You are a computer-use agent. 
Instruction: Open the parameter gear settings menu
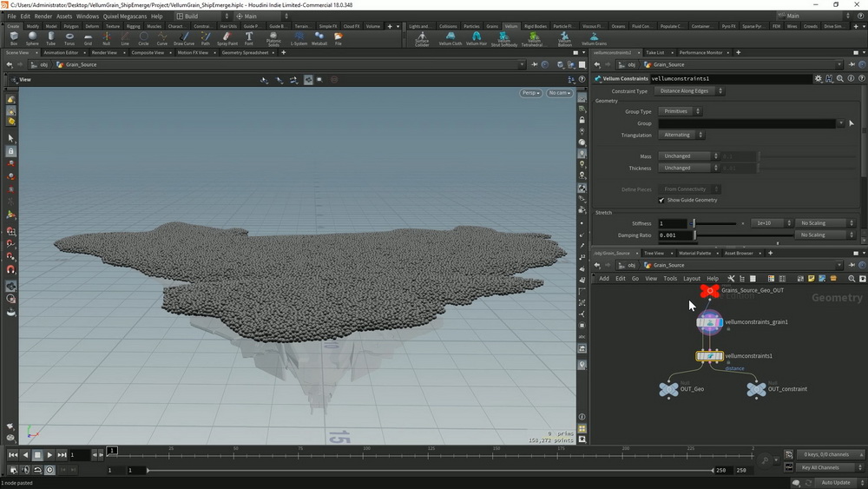(819, 79)
